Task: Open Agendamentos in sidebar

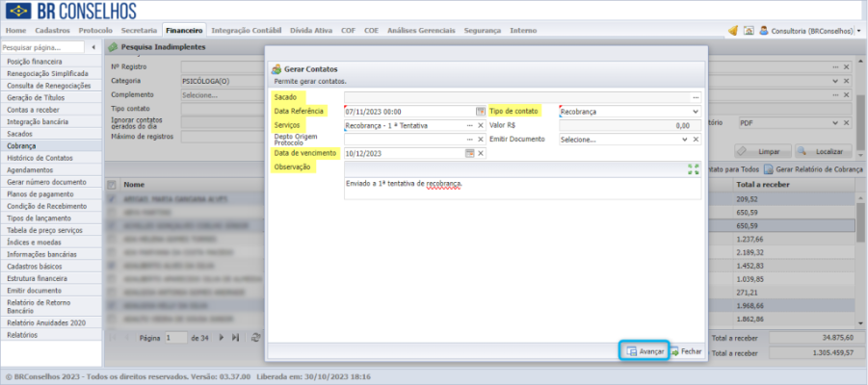Action: (x=51, y=169)
